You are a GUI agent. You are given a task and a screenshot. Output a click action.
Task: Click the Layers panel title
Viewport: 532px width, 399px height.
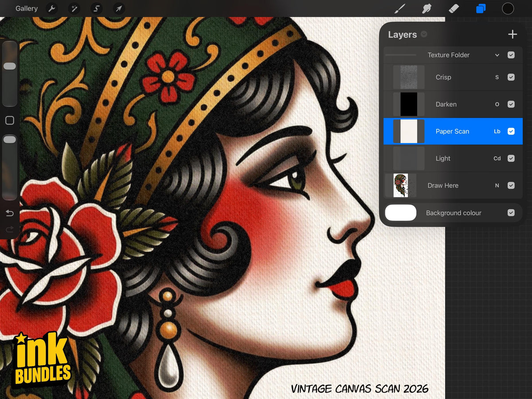[x=402, y=35]
